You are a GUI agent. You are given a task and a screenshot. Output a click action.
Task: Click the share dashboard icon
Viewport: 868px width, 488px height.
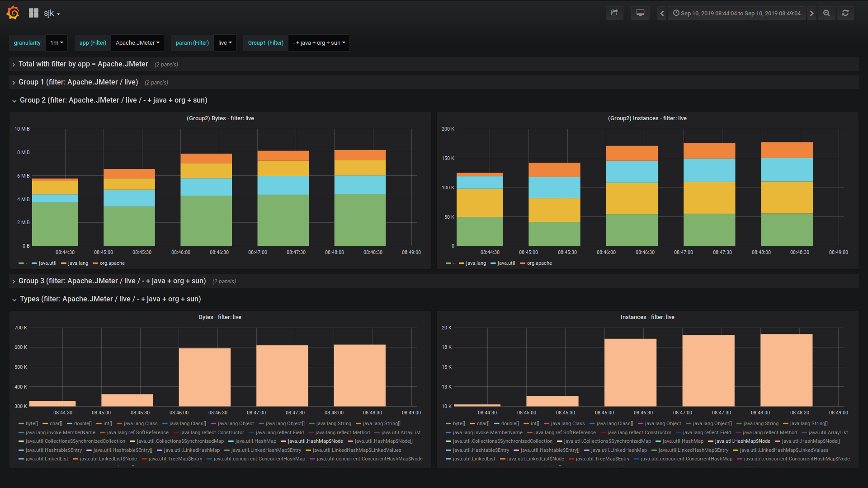pos(614,13)
